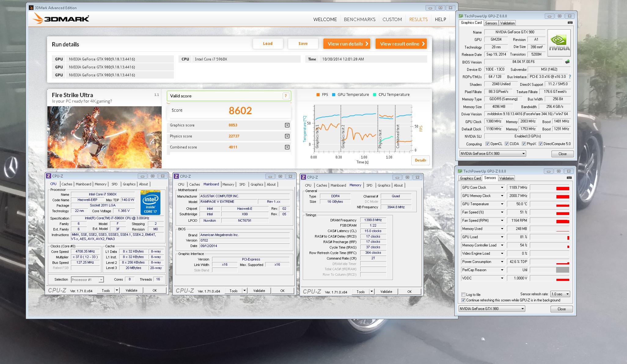Click the GPU Temperature blue legend swatch
Image resolution: width=627 pixels, height=364 pixels.
(x=334, y=95)
